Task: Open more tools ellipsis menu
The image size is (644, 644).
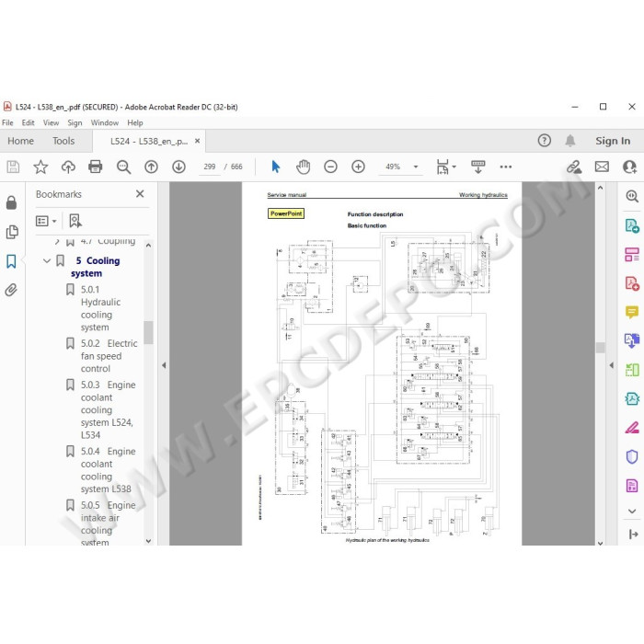Action: coord(506,167)
